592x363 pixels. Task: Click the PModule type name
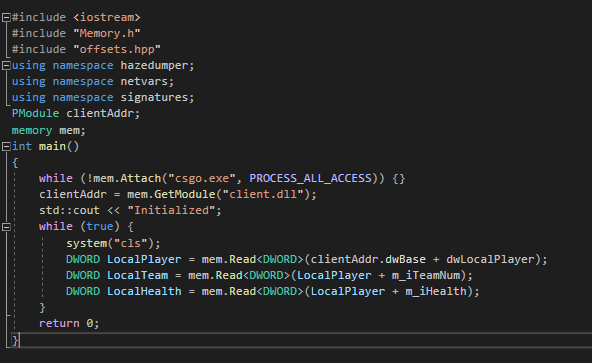click(x=35, y=113)
